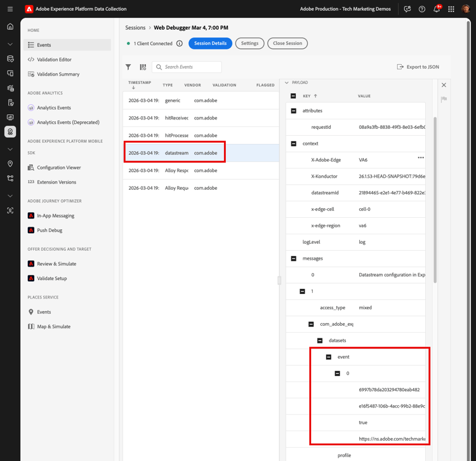The image size is (476, 461).
Task: Select the hitReceived event row
Action: pyautogui.click(x=201, y=118)
